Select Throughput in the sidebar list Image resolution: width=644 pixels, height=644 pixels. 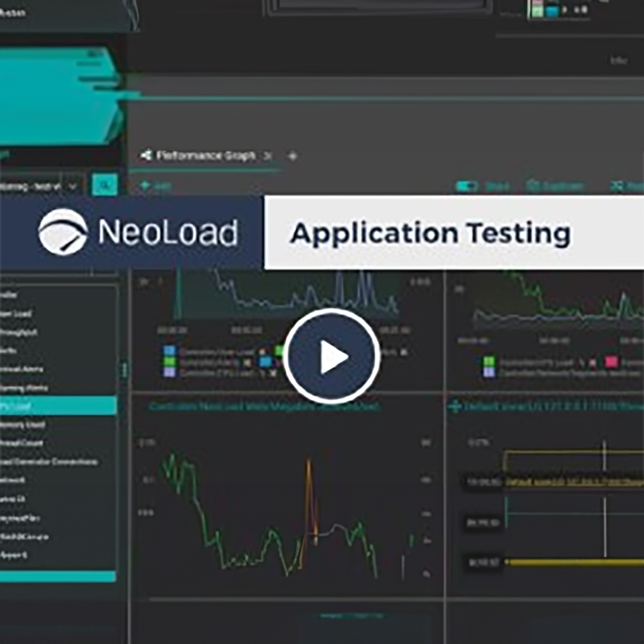click(19, 332)
